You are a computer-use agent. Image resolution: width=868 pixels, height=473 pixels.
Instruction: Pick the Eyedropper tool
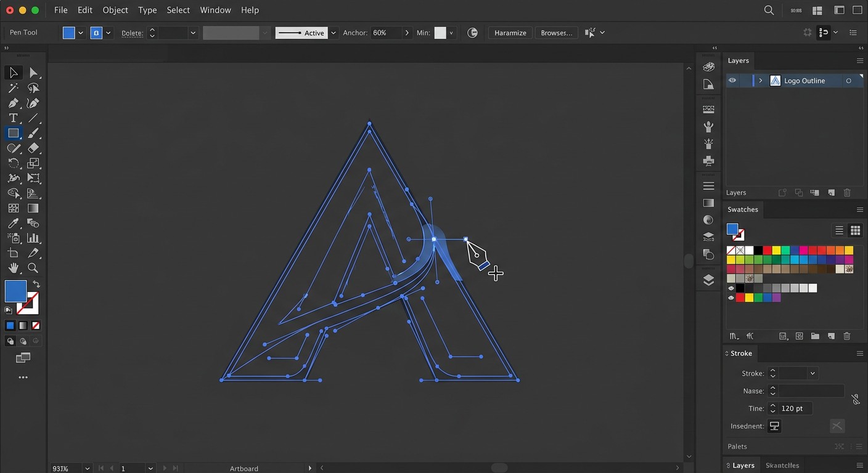[13, 223]
